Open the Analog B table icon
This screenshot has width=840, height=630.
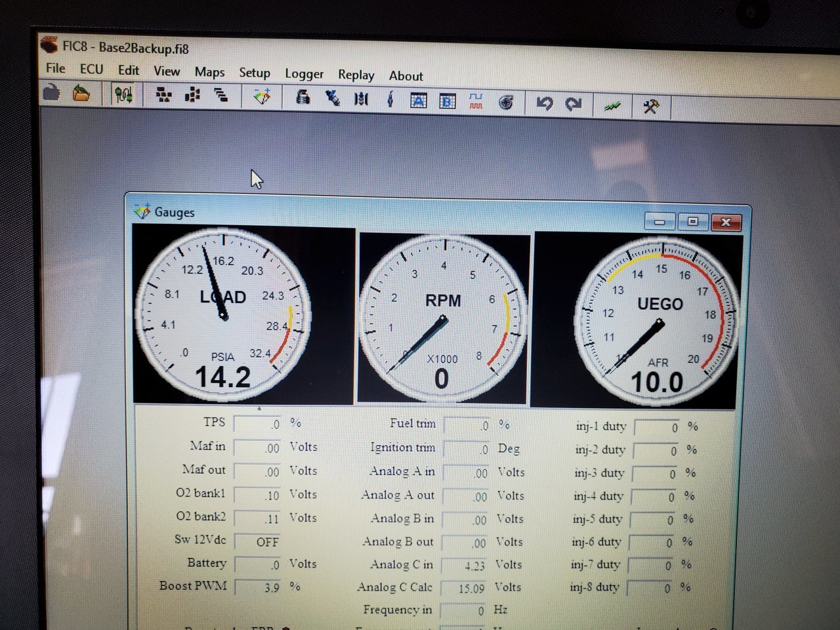tap(448, 101)
